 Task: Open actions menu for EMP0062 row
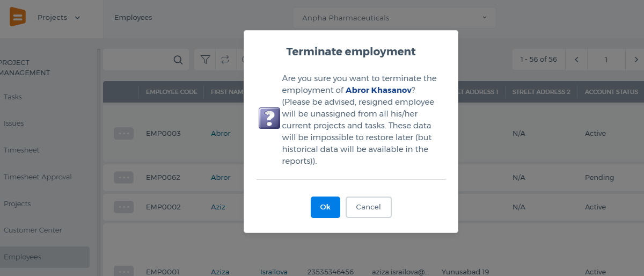tap(123, 177)
